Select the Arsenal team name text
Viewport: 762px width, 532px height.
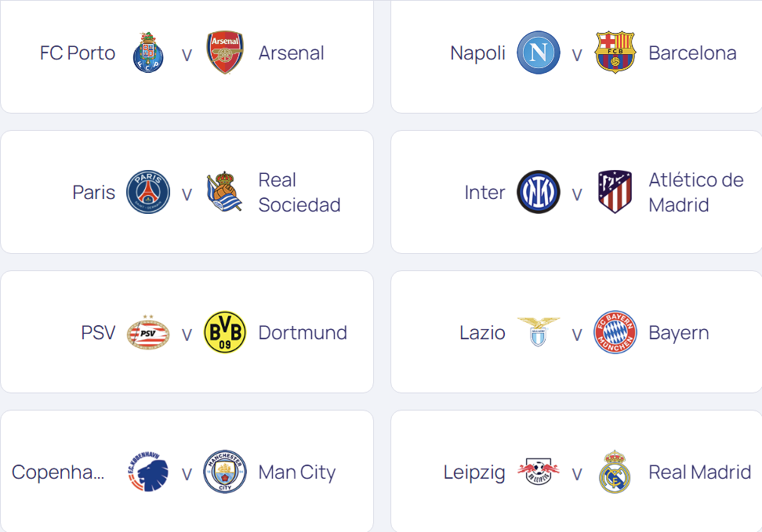tap(291, 53)
